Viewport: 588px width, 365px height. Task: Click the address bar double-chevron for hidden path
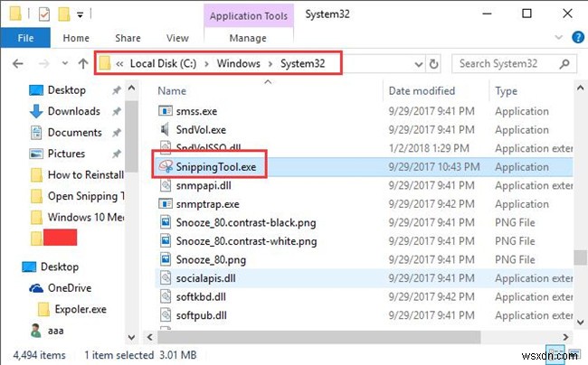click(119, 64)
